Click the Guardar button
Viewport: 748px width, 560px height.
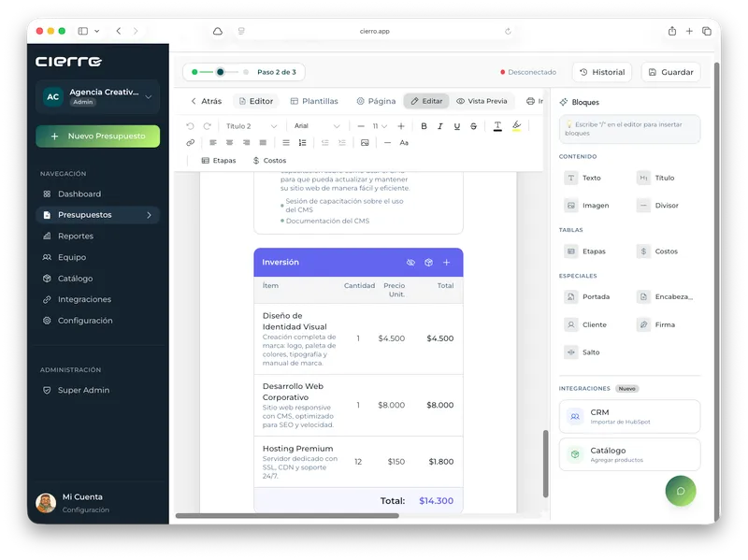pos(670,72)
